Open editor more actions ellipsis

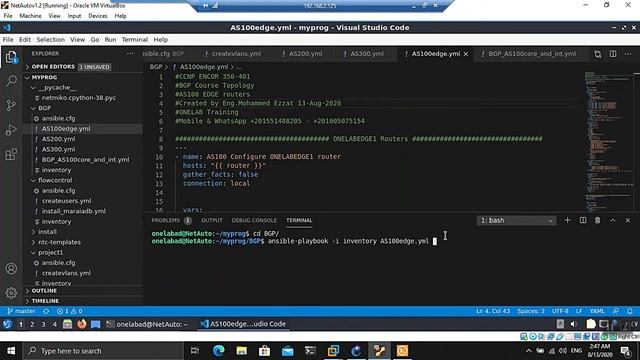point(628,54)
